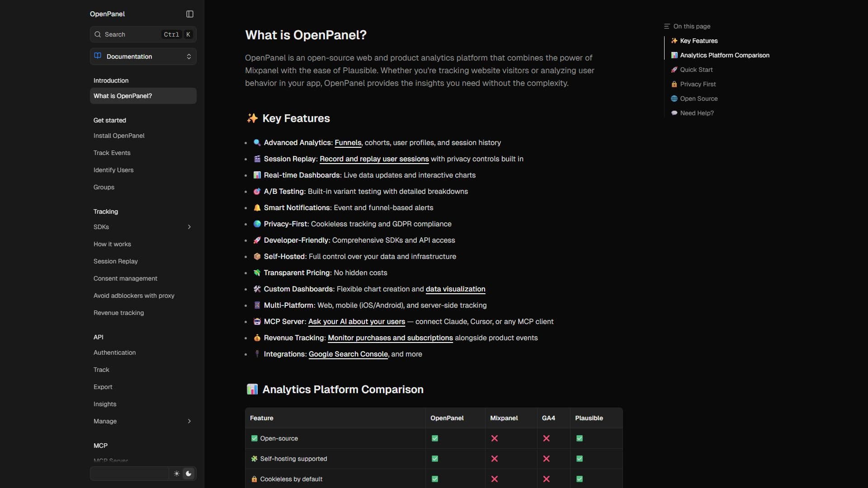Screen dimensions: 868x488
Task: Open Install OpenPanel page
Action: tap(119, 136)
